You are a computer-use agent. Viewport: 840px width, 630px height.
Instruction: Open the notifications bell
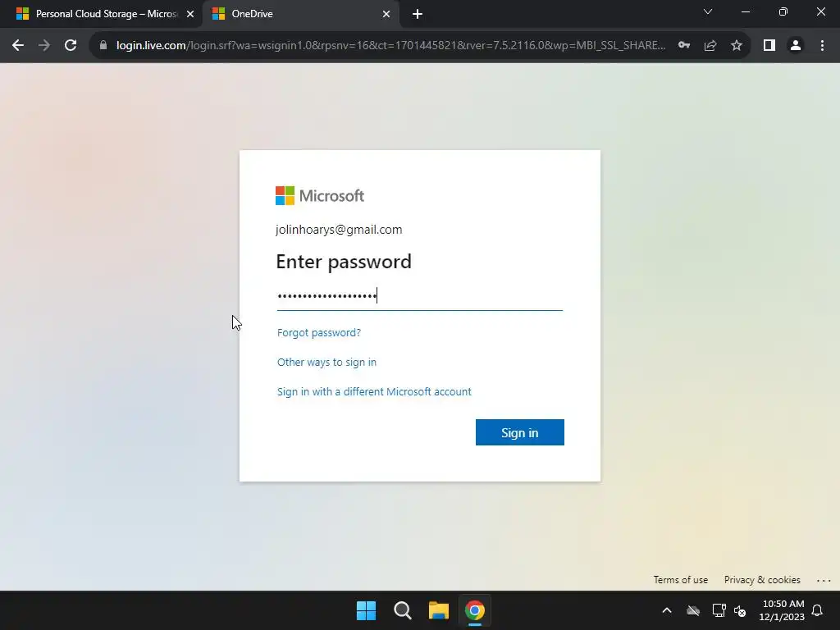pyautogui.click(x=817, y=610)
